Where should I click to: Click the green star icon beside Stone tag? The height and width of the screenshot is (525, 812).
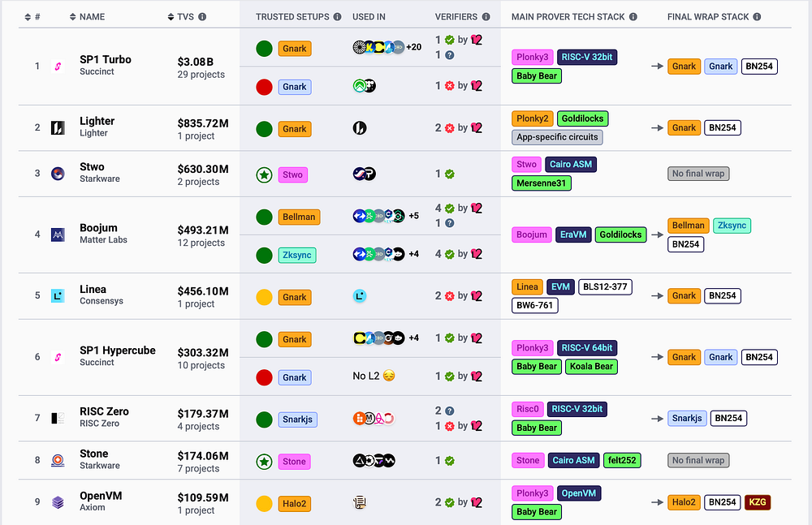[264, 462]
